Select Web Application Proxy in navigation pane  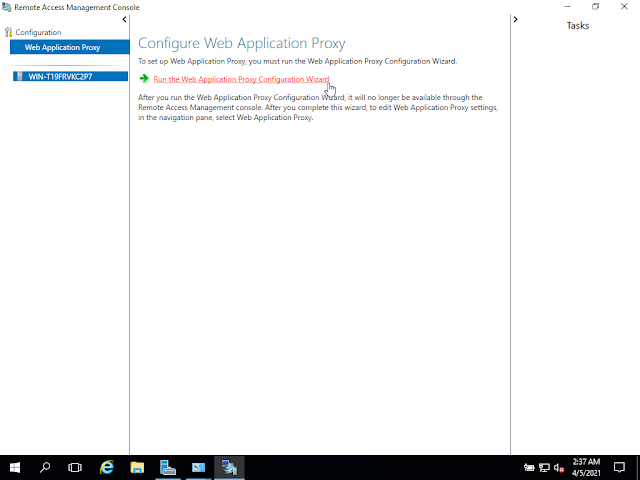[x=70, y=47]
